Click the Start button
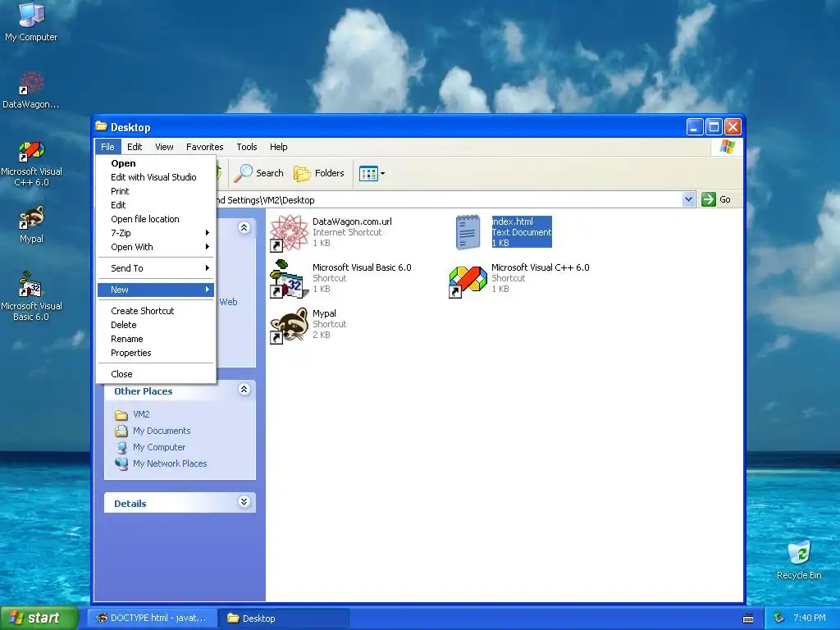Image resolution: width=840 pixels, height=630 pixels. 39,618
